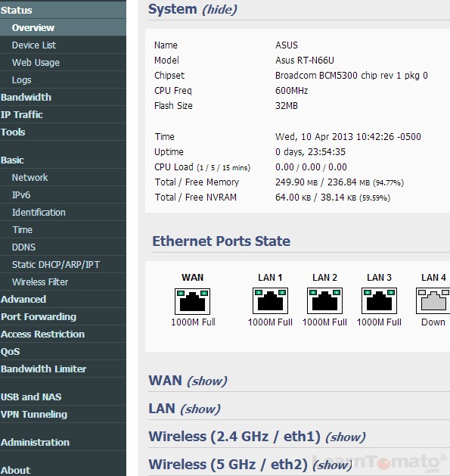Screen dimensions: 450x476
Task: Open USB and NAS section
Action: (63, 397)
